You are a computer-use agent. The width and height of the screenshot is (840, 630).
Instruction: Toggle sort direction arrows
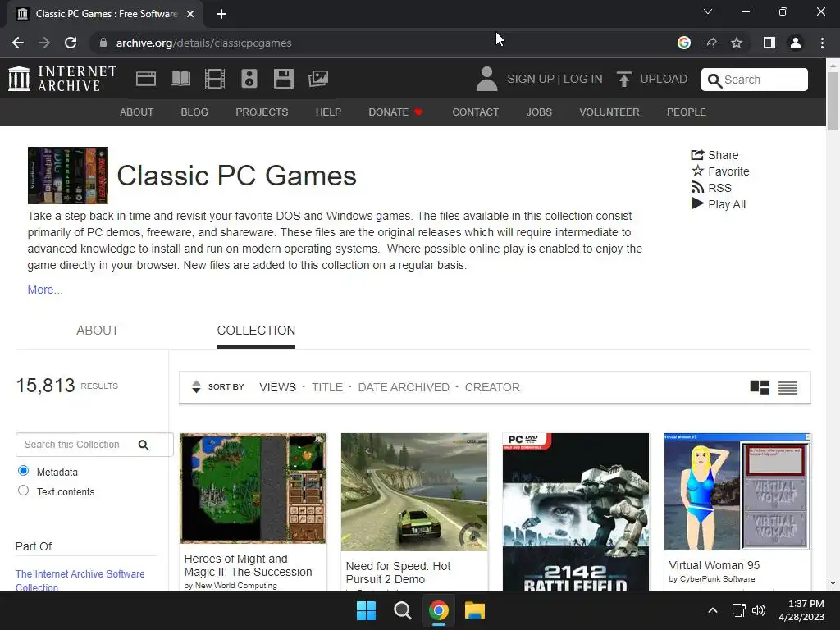tap(196, 387)
